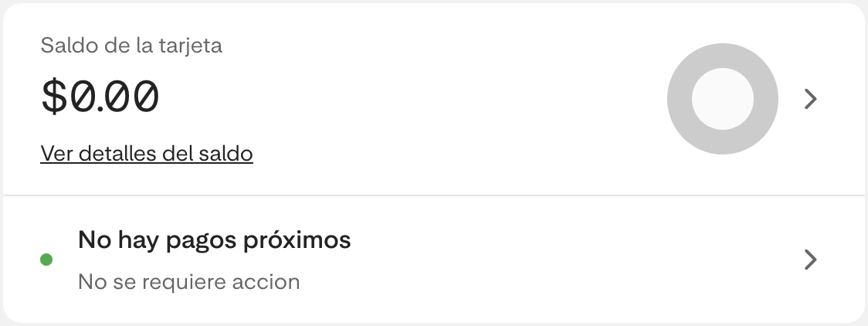Viewport: 868px width, 326px height.
Task: Click the "Saldo de la tarjeta" label
Action: click(x=131, y=45)
